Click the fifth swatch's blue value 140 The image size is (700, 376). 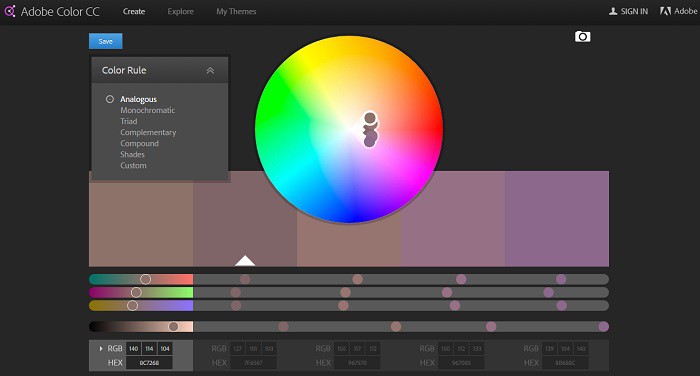click(x=581, y=349)
